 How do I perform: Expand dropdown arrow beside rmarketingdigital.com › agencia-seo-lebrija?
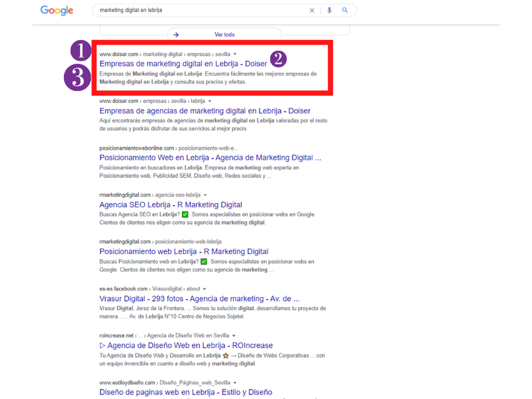coord(205,195)
